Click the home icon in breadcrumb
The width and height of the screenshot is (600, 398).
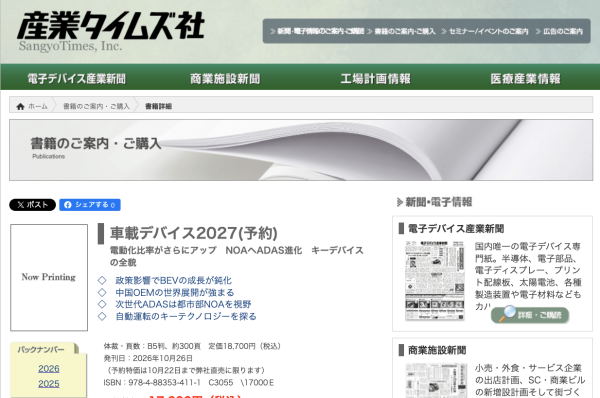20,106
